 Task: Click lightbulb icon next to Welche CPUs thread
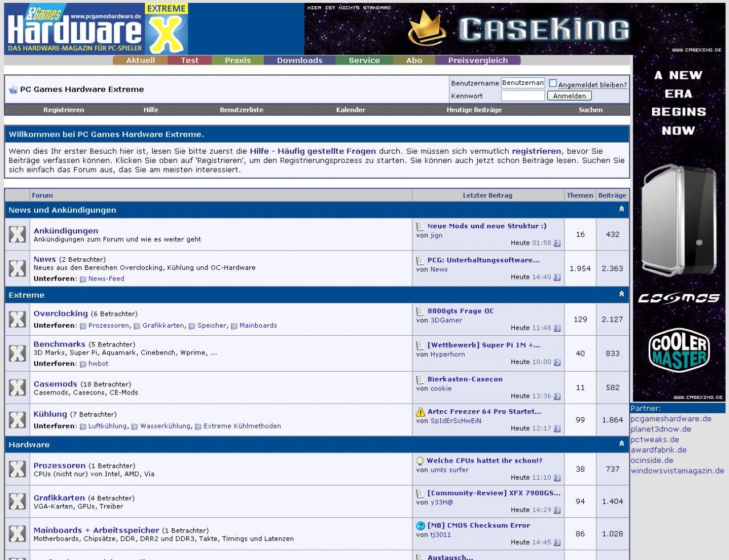click(420, 461)
